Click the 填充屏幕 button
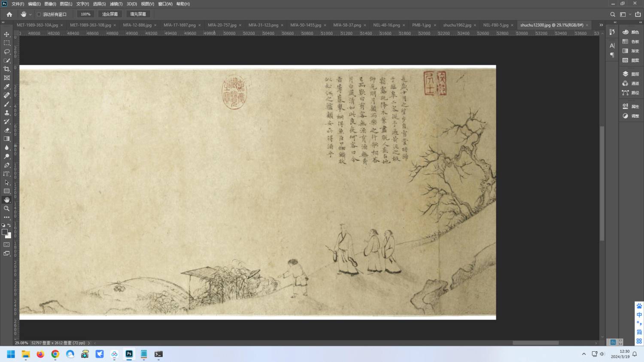 tap(138, 14)
